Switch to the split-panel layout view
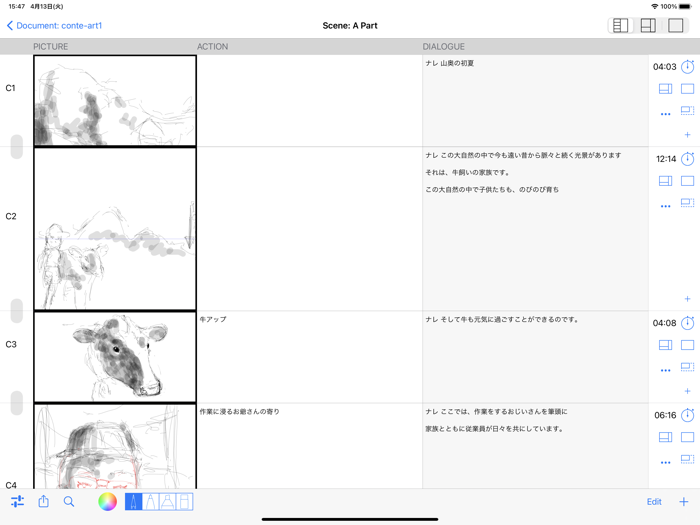 click(648, 25)
